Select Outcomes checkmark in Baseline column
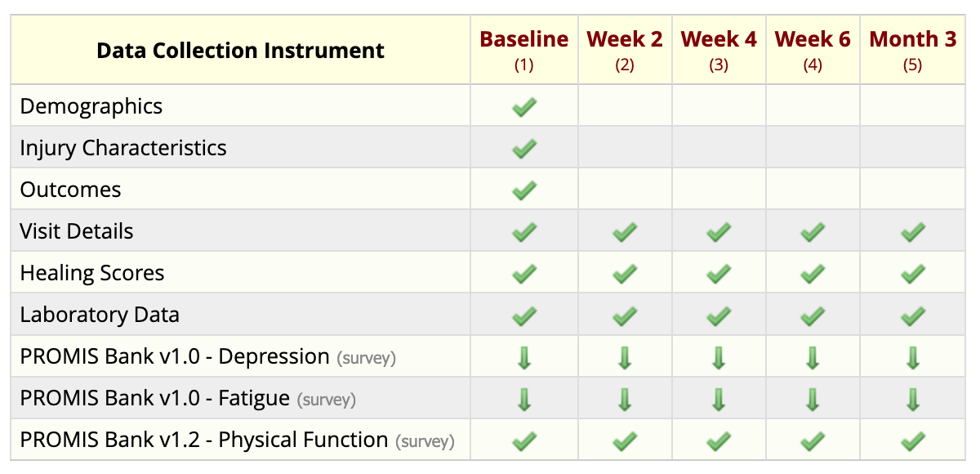980x474 pixels. tap(524, 190)
